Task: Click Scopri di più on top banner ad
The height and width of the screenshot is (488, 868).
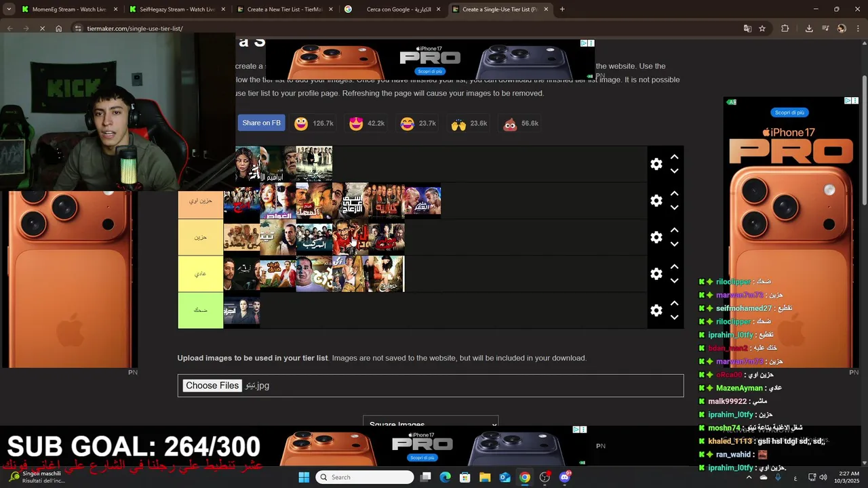Action: (x=430, y=71)
